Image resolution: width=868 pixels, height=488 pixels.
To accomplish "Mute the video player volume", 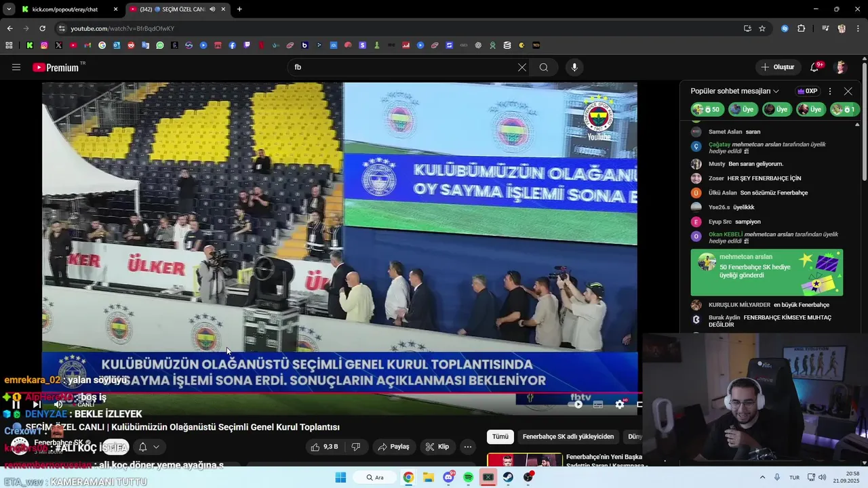I will pos(58,404).
